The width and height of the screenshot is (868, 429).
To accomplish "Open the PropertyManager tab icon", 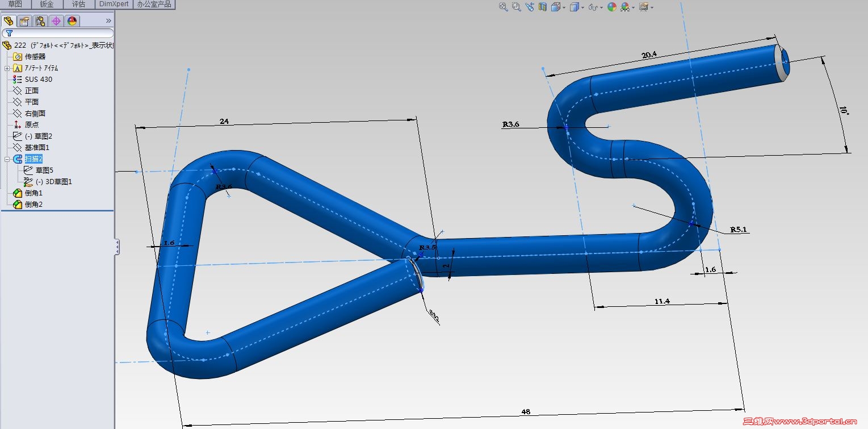I will (24, 21).
